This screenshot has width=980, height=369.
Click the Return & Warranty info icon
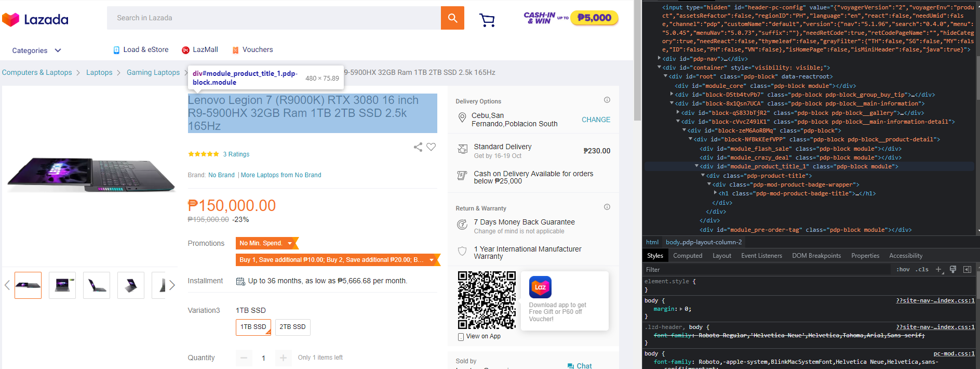(x=607, y=207)
